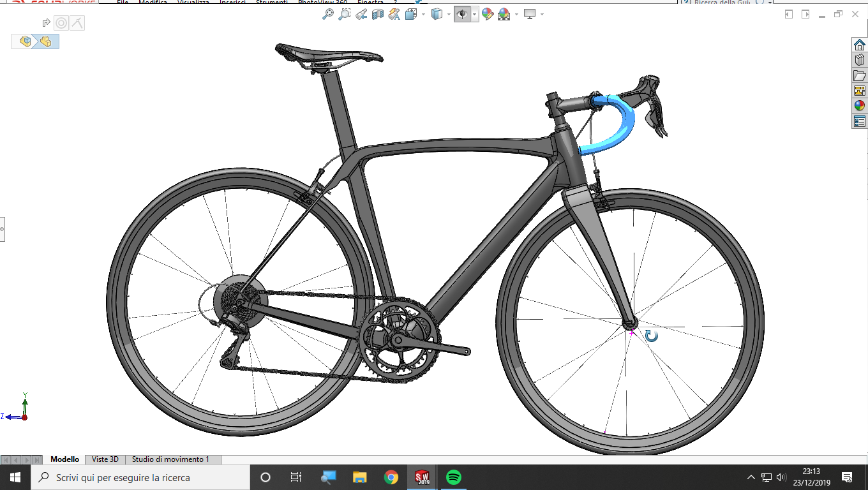Launch Google Chrome from the taskbar
The height and width of the screenshot is (490, 868).
pyautogui.click(x=391, y=477)
